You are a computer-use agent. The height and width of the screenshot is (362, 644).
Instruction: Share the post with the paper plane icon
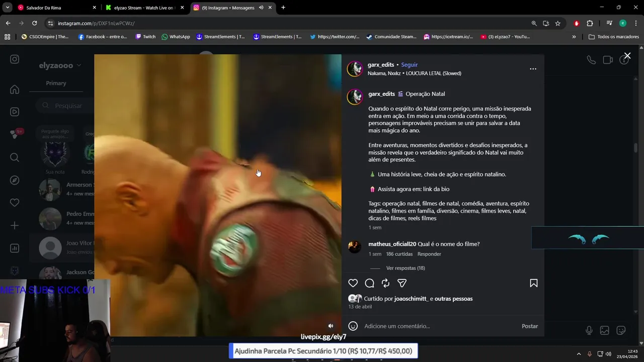[401, 283]
